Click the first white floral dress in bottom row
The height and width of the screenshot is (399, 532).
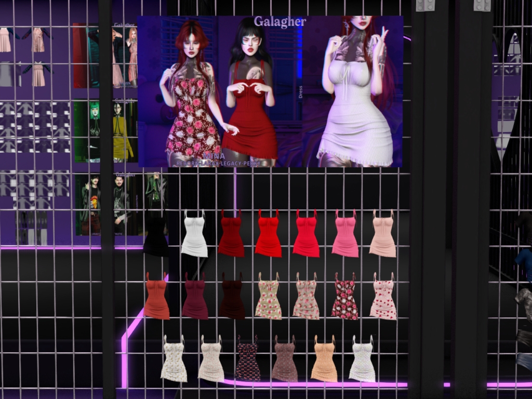tap(174, 361)
